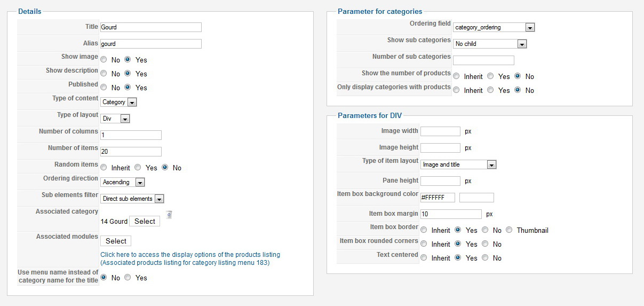Screen dimensions: 644x306
Task: Click the trash icon beside associated category
Action: pos(169,215)
